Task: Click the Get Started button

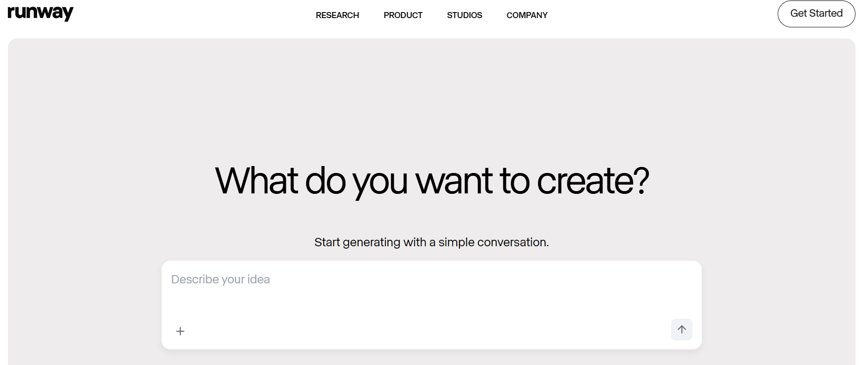Action: [816, 13]
